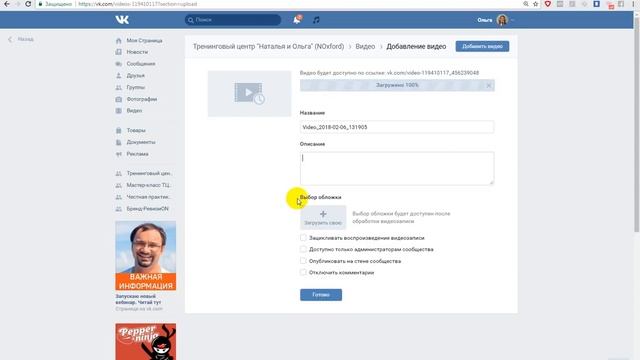Click the Добавить видео button
The width and height of the screenshot is (640, 360).
(482, 46)
